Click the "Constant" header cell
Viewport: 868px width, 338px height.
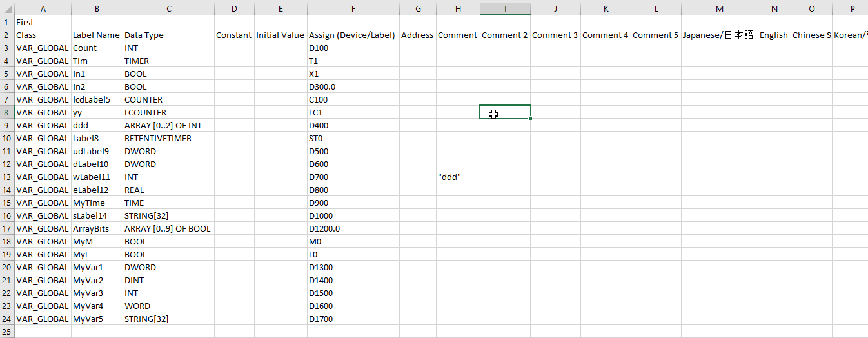point(233,35)
